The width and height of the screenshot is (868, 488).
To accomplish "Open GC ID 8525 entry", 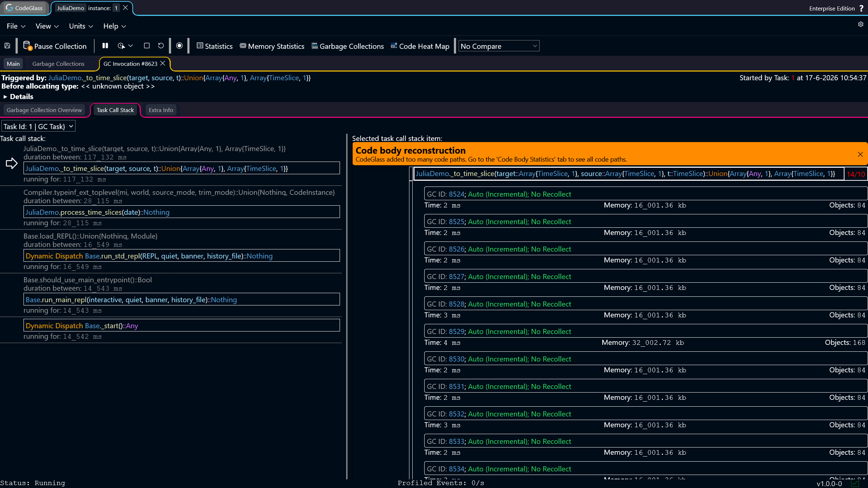I will point(646,222).
